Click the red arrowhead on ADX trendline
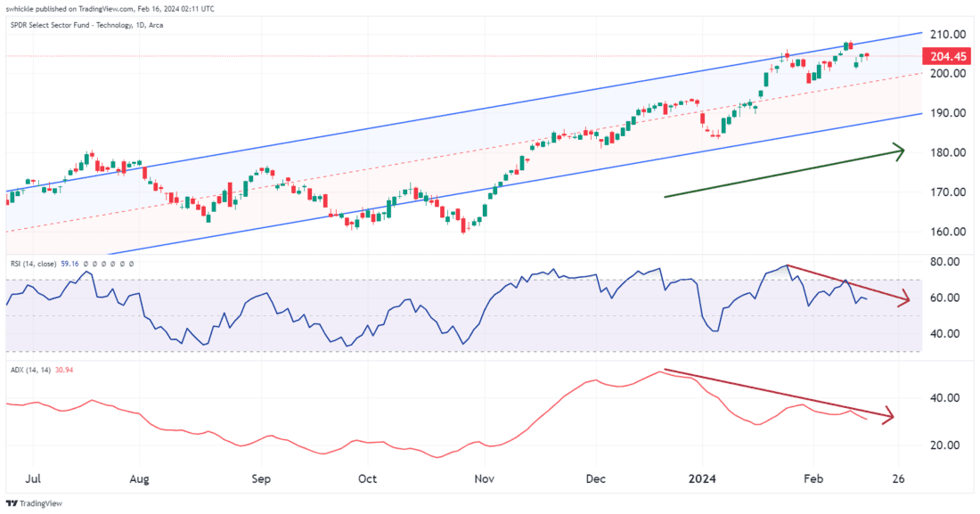Image resolution: width=980 pixels, height=514 pixels. [888, 416]
